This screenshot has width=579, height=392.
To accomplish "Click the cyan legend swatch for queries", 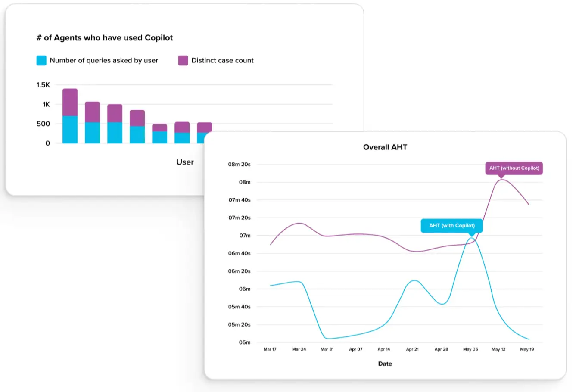I will 41,60.
